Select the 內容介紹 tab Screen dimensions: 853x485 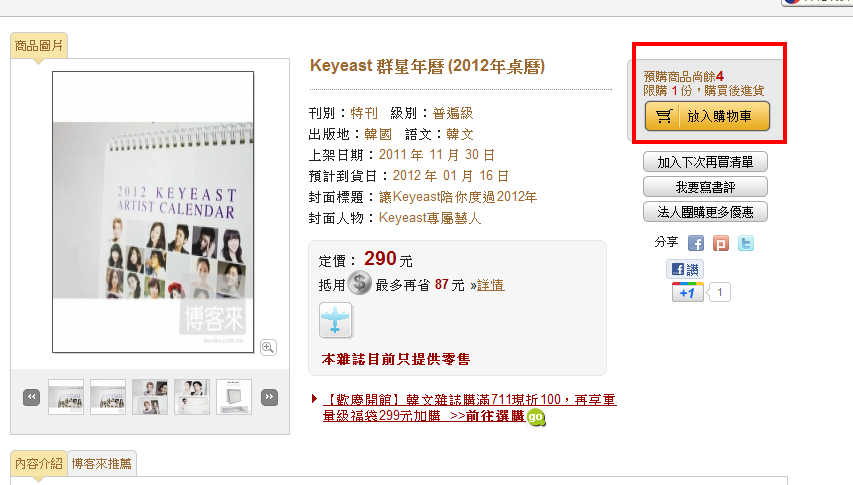pos(39,464)
